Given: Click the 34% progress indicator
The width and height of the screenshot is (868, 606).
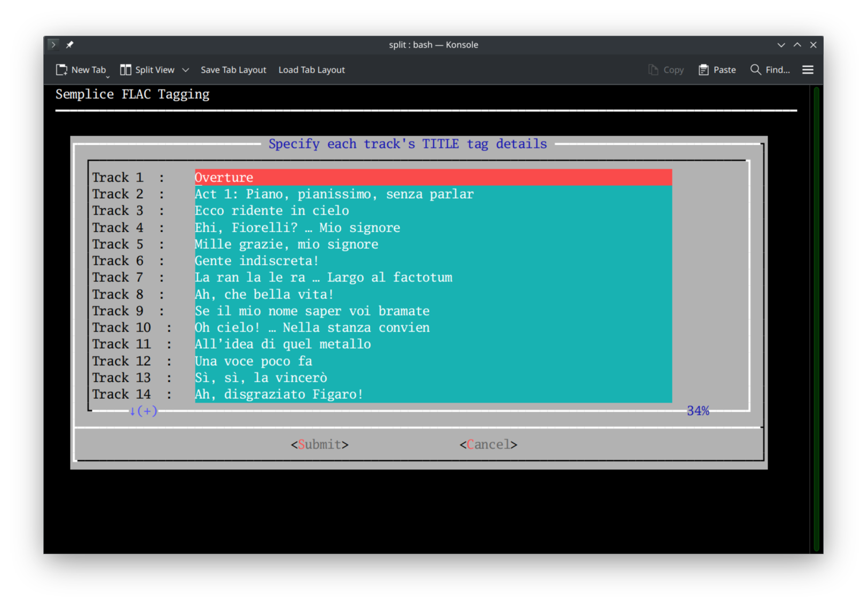Looking at the screenshot, I should coord(698,411).
